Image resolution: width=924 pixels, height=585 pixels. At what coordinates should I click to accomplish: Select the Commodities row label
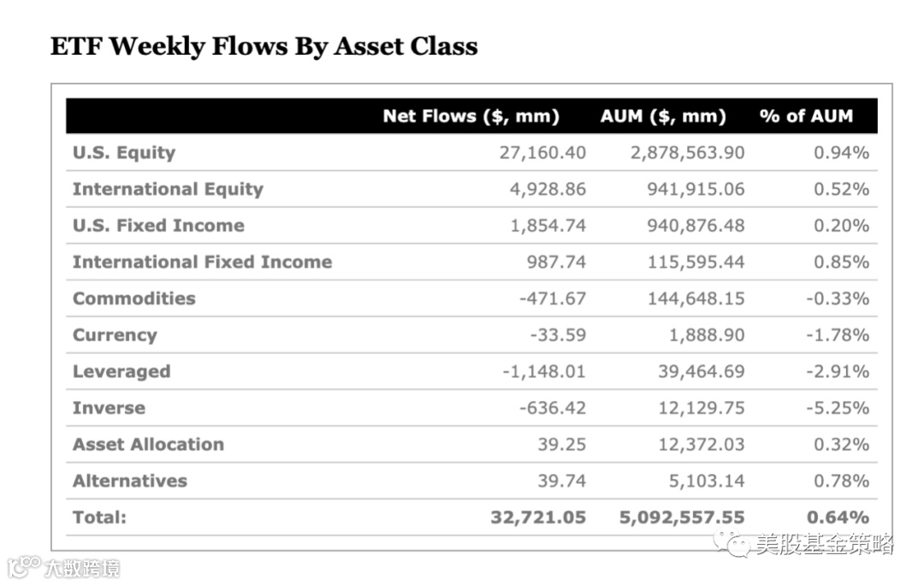pyautogui.click(x=133, y=298)
